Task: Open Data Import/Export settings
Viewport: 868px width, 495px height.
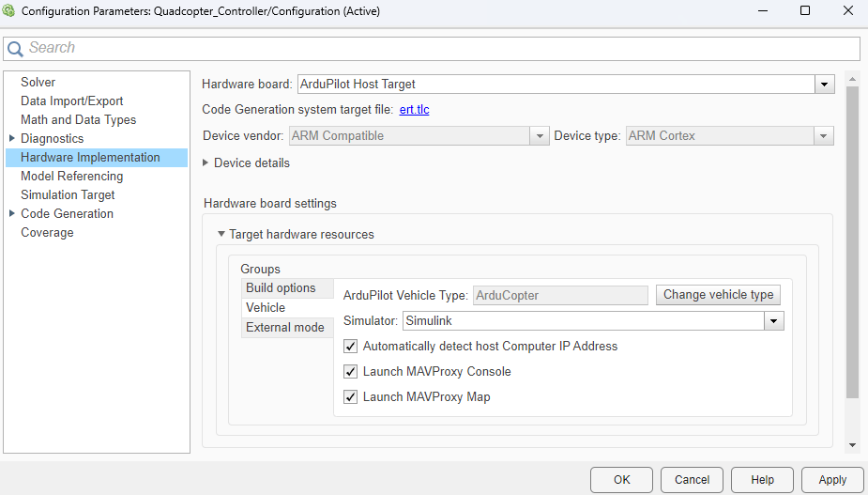Action: pos(72,101)
